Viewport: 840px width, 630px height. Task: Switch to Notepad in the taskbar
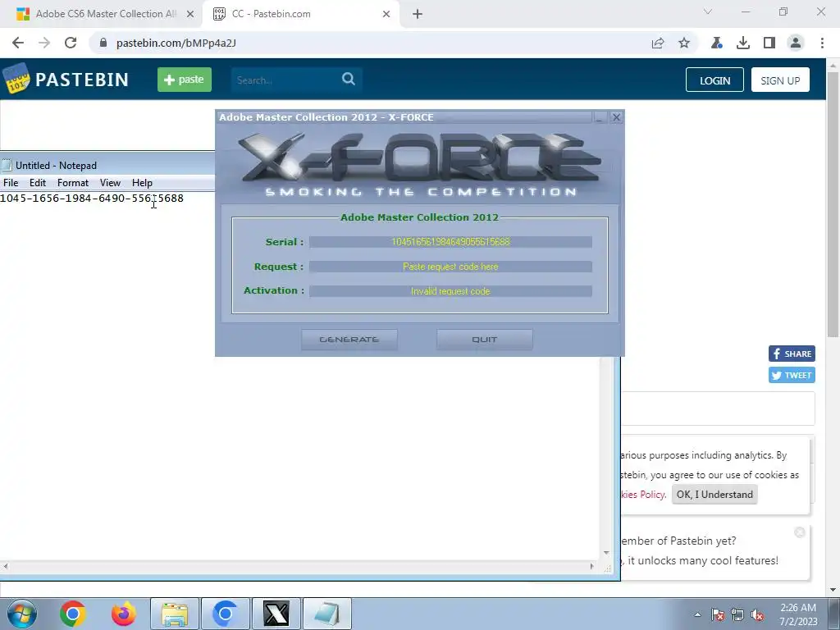coord(327,614)
